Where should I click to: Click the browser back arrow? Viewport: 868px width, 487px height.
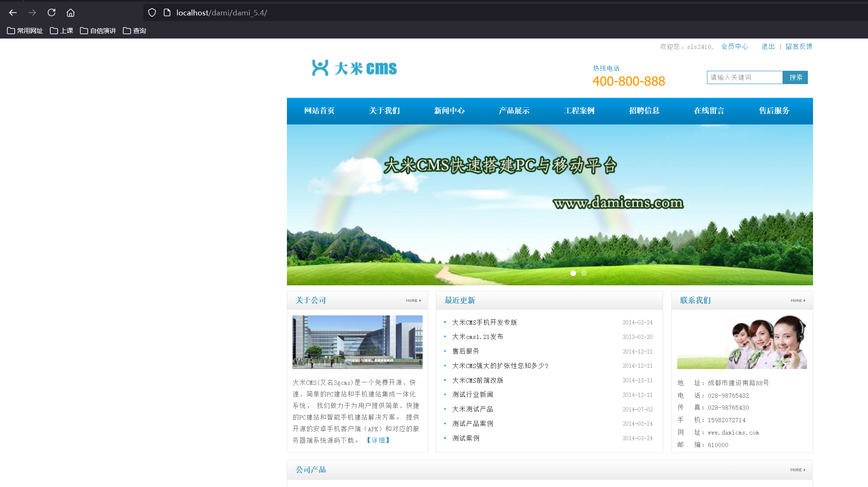pyautogui.click(x=13, y=13)
